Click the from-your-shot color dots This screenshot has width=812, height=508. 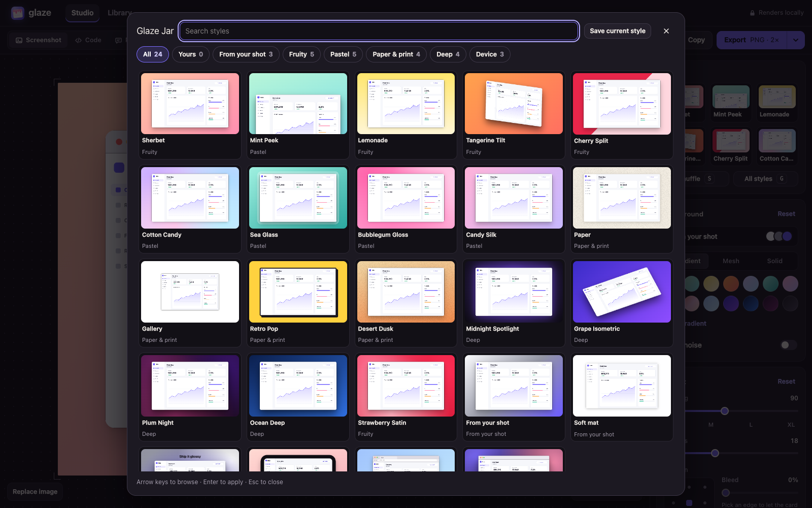tap(779, 236)
